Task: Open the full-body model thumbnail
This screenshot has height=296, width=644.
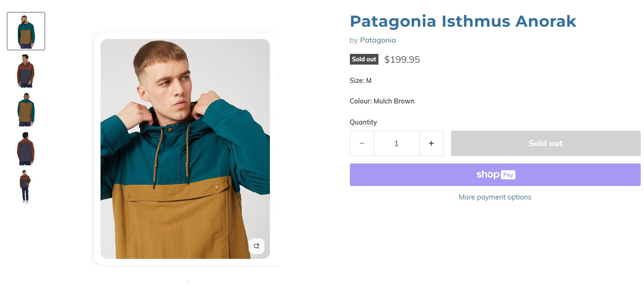Action: (25, 186)
